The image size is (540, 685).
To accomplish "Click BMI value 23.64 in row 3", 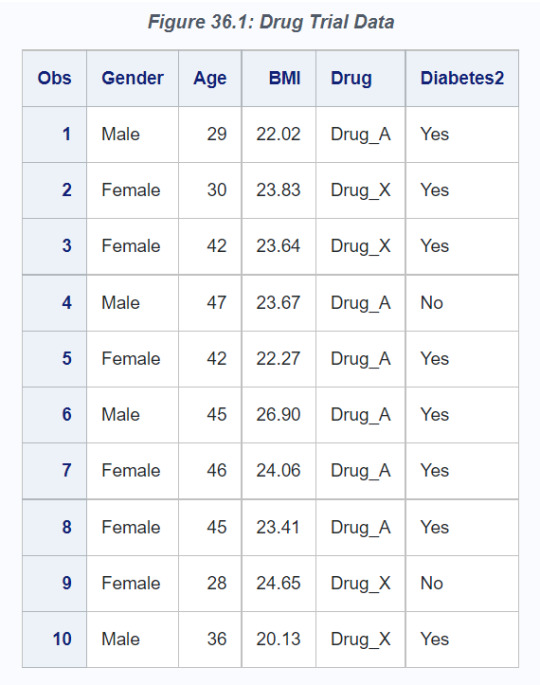I will (x=279, y=246).
